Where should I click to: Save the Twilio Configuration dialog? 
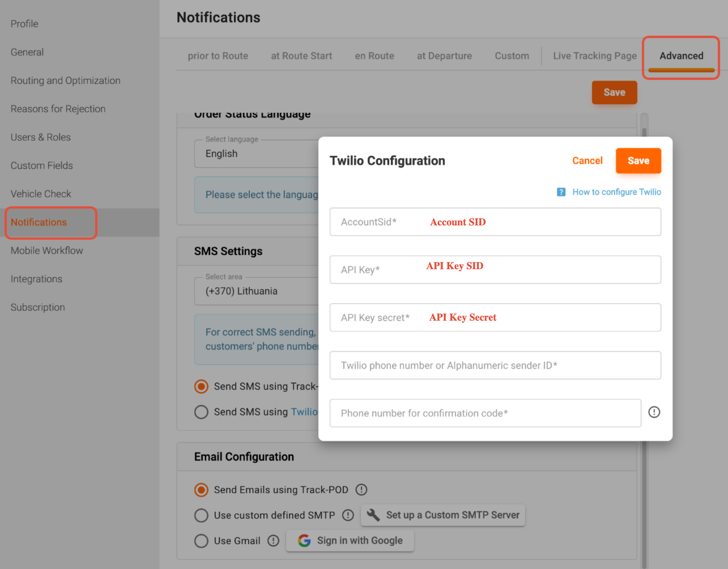click(x=638, y=161)
